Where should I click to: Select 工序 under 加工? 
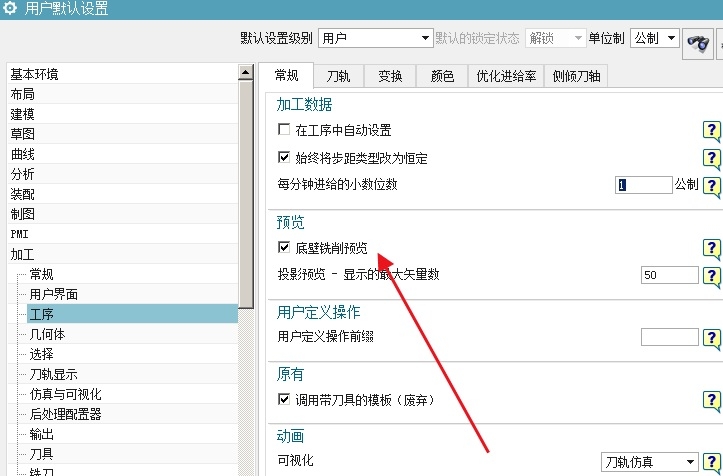coord(132,314)
